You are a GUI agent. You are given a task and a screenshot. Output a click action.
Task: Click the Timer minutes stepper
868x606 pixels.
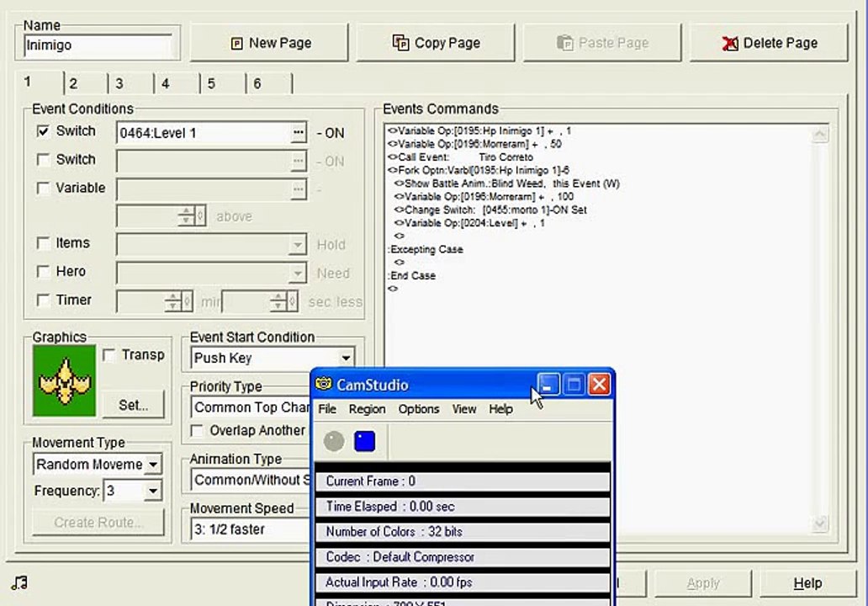tap(173, 301)
